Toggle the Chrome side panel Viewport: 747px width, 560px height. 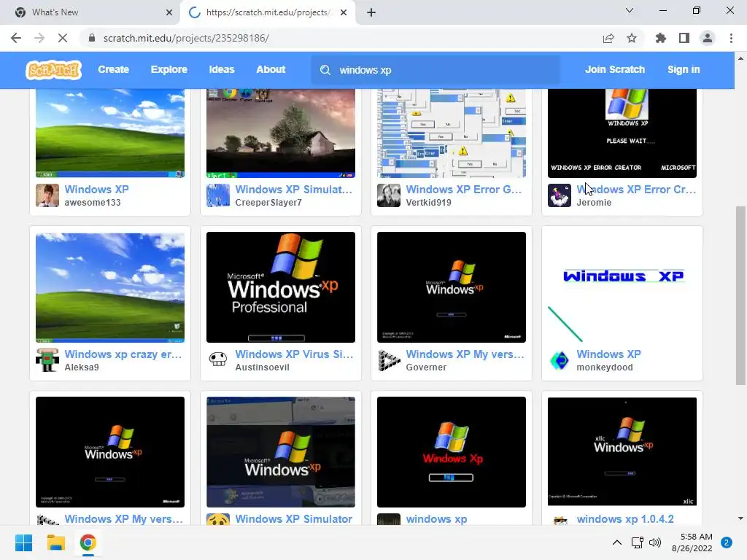tap(684, 38)
